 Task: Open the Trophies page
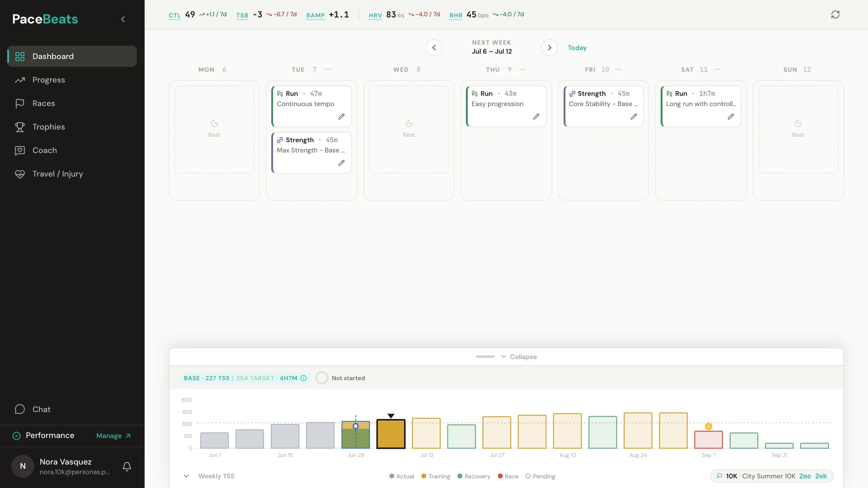[72, 127]
